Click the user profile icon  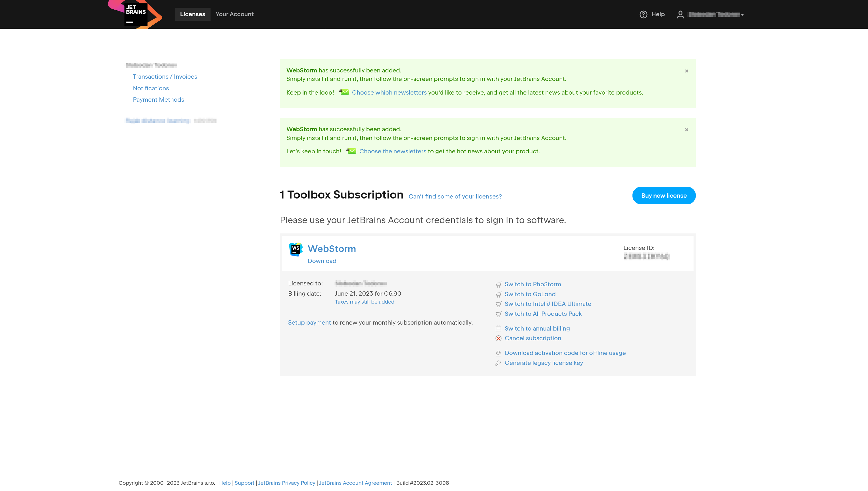[x=680, y=14]
